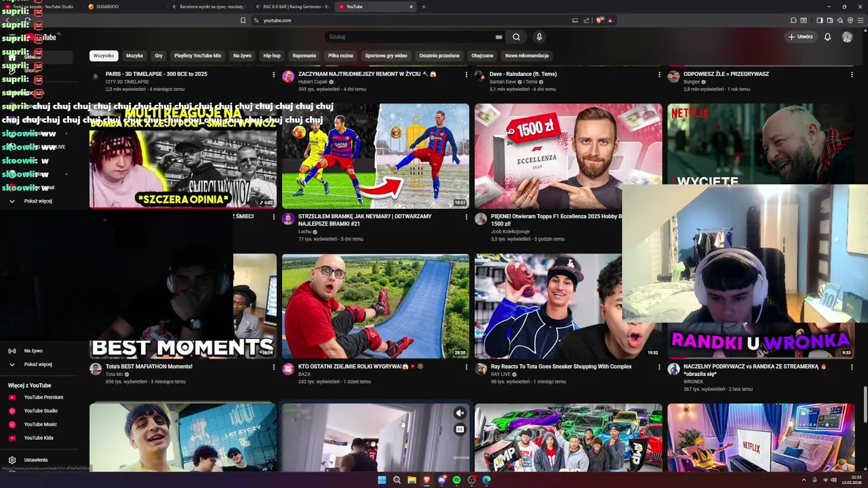The image size is (868, 488).
Task: Open options menu for STRZELIŁEM BRAMKĘ video
Action: click(467, 217)
